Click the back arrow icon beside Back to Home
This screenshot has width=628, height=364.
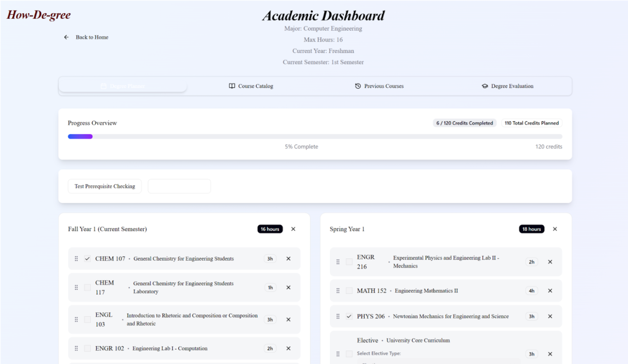[66, 37]
